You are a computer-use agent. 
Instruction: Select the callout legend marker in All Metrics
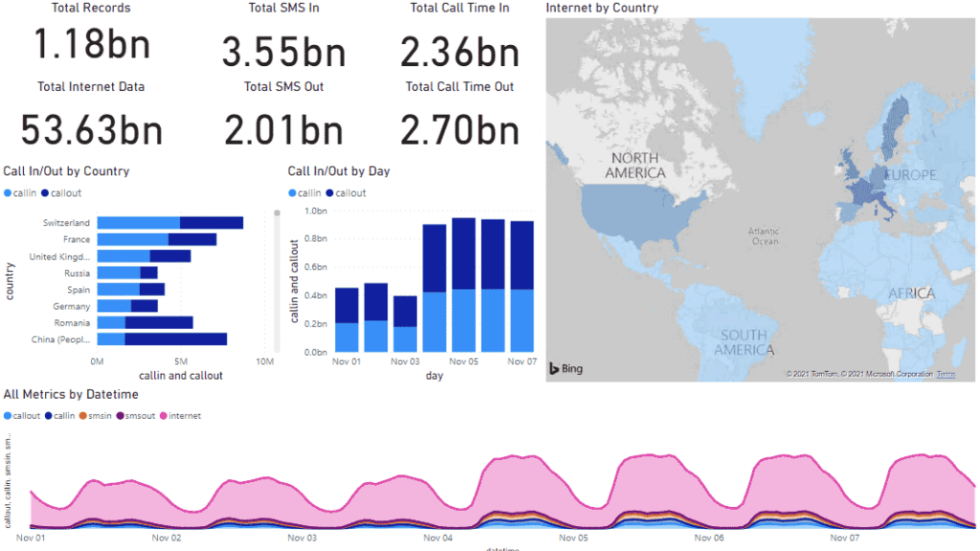8,416
